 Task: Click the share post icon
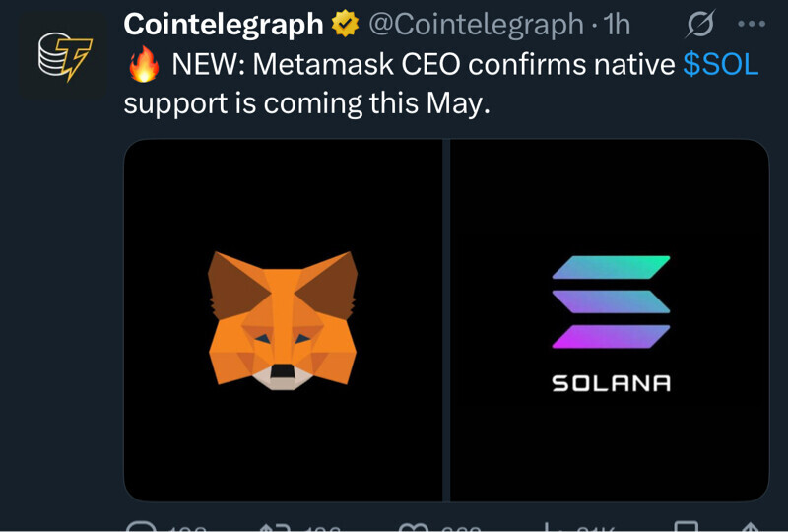751,528
